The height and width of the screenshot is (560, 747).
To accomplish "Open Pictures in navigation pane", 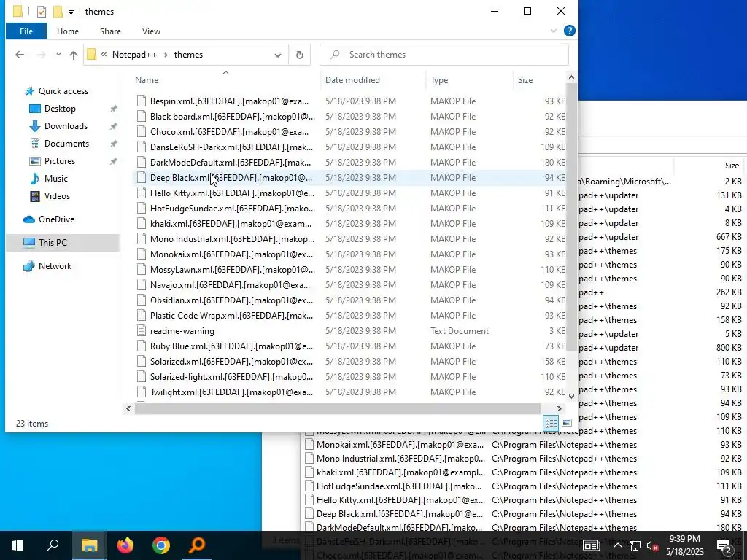I will point(60,161).
